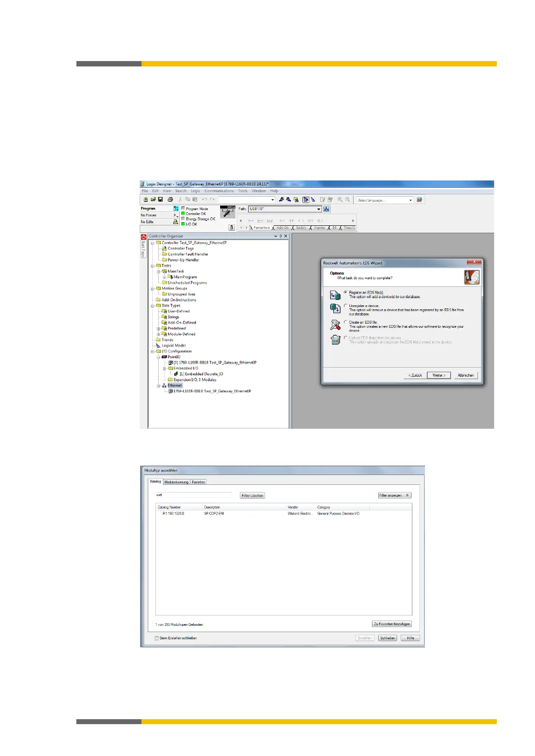535x756 pixels.
Task: Select the R1.190.1320.0 SP-COP2-ENI catalog row
Action: [283, 514]
